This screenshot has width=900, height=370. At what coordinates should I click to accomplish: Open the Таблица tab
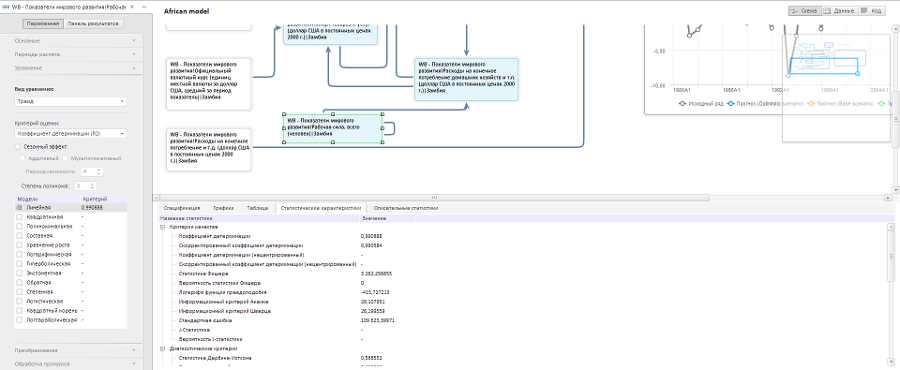(x=257, y=208)
